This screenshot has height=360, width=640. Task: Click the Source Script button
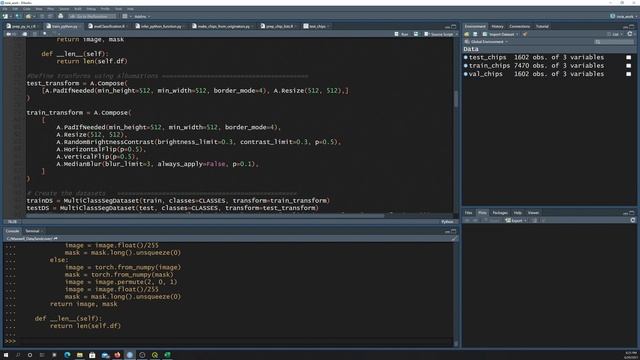[x=439, y=34]
